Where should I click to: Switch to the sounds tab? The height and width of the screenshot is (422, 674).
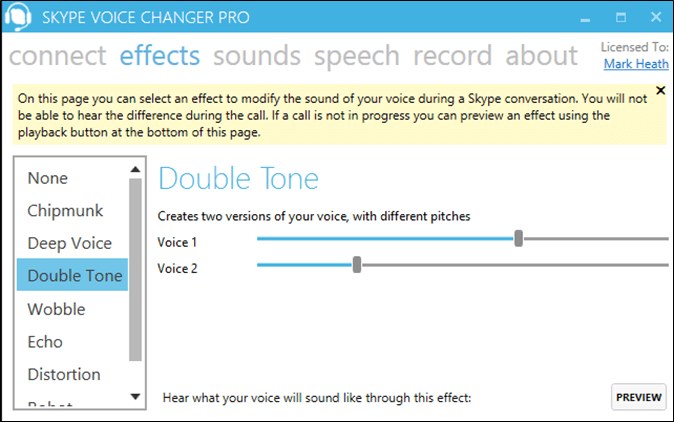257,56
